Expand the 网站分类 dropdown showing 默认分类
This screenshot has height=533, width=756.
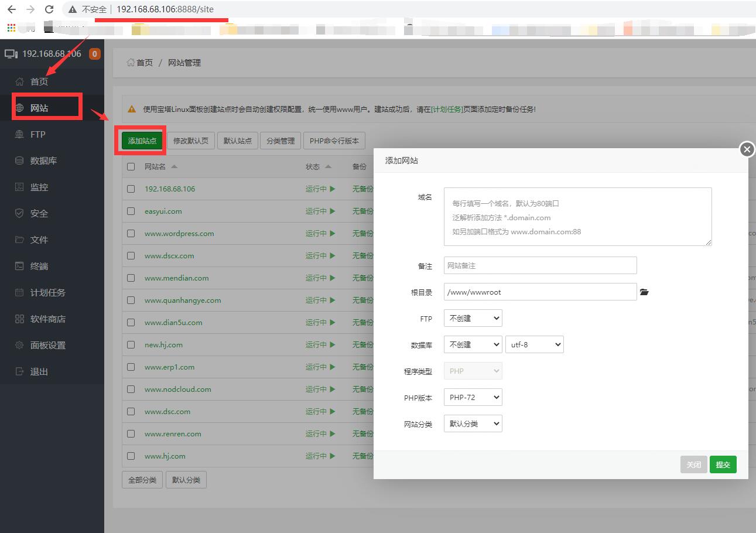(x=473, y=423)
